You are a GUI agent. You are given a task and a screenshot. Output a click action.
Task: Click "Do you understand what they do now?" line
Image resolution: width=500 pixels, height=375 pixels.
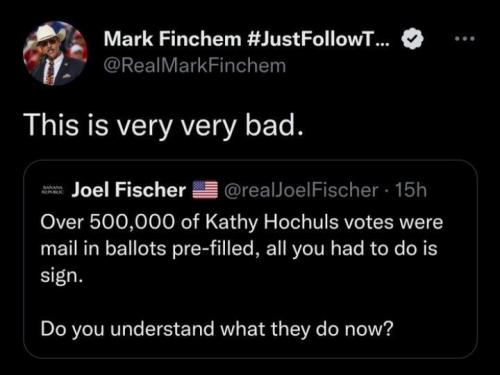click(217, 329)
